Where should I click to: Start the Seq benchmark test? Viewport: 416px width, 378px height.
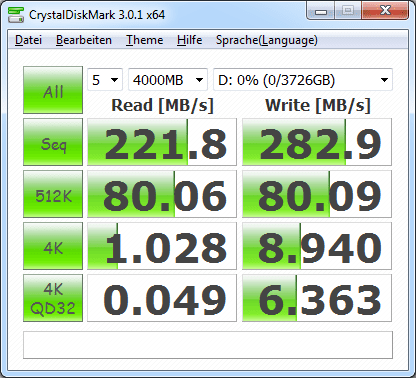click(53, 142)
